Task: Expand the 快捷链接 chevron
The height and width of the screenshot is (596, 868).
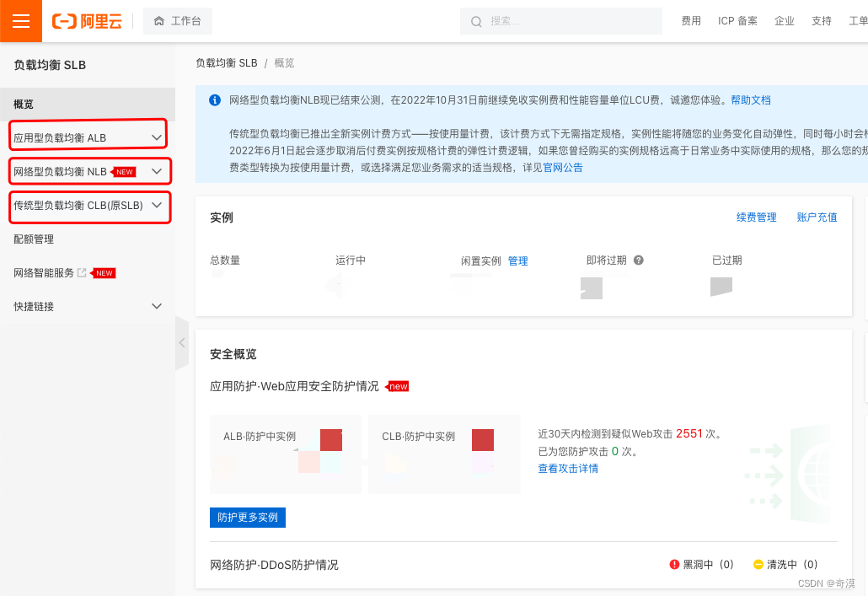Action: click(x=157, y=306)
